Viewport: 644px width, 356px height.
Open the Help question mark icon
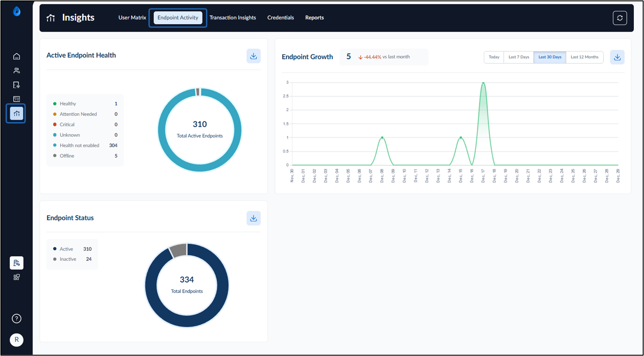tap(17, 319)
